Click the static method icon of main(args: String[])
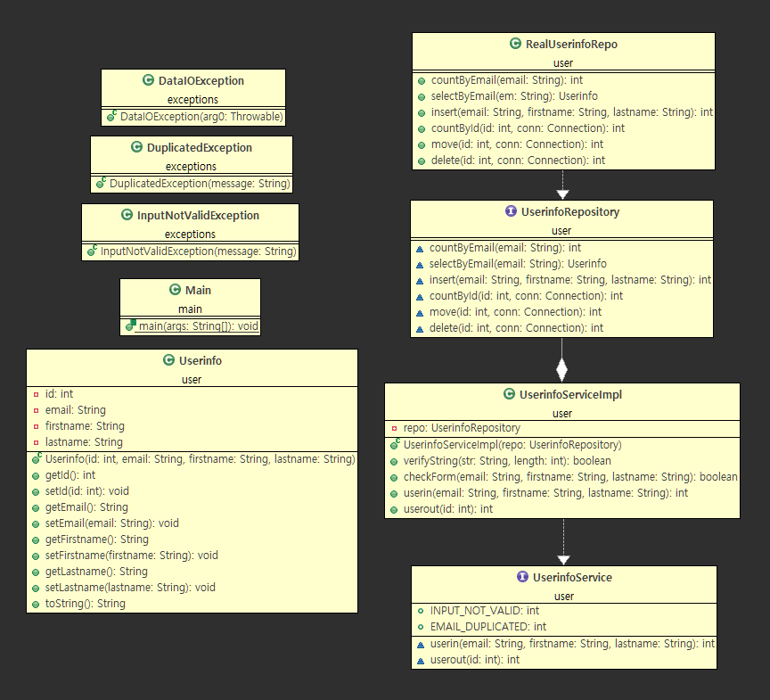The image size is (770, 700). [x=131, y=325]
